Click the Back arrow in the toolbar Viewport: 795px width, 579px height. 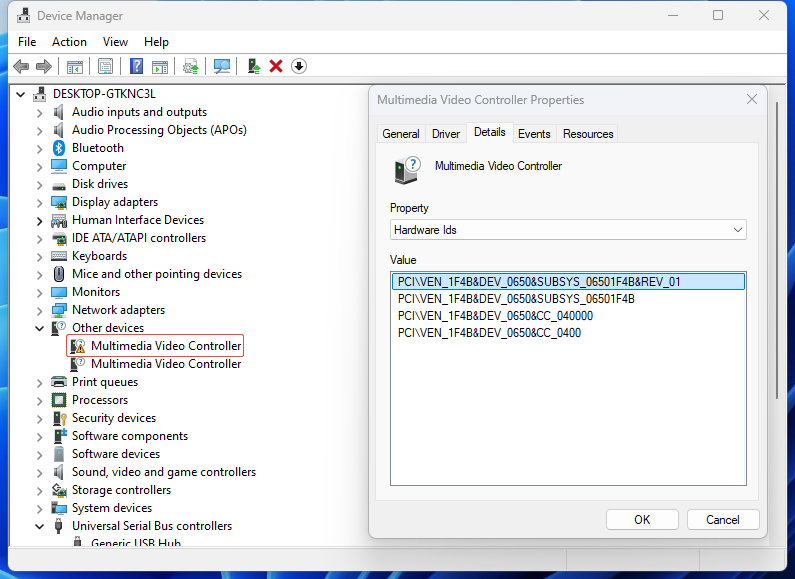(21, 66)
